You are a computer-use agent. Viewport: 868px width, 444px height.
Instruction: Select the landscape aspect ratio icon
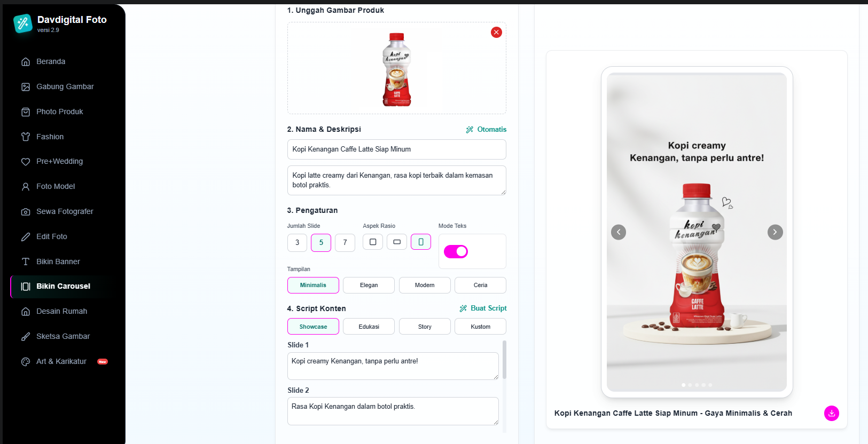tap(397, 242)
